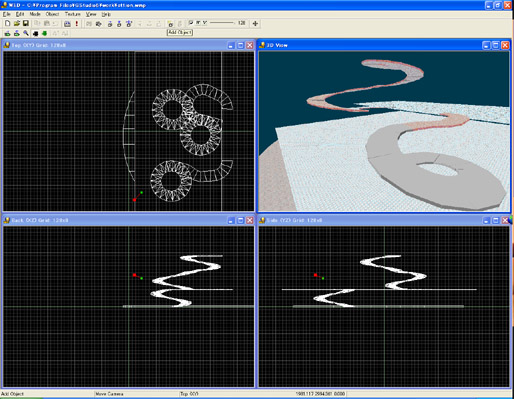Toggle the checkbox closest to the grid slider
This screenshot has width=514, height=399.
pyautogui.click(x=205, y=23)
